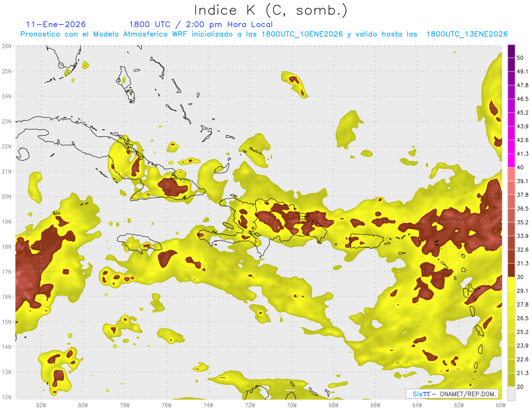Click the 70W longitude label

[x=292, y=405]
